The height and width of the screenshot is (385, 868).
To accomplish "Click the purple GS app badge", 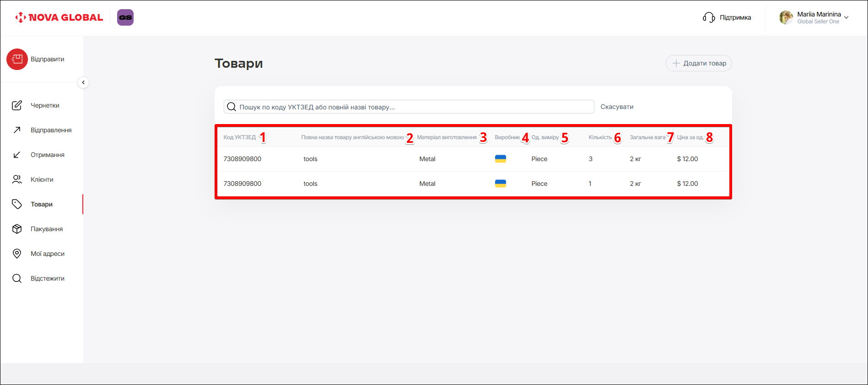I will pos(125,17).
